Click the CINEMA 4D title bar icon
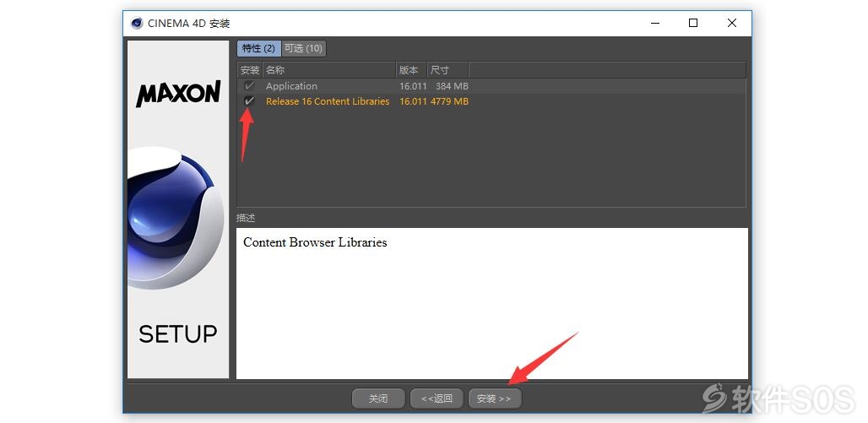 (x=137, y=24)
